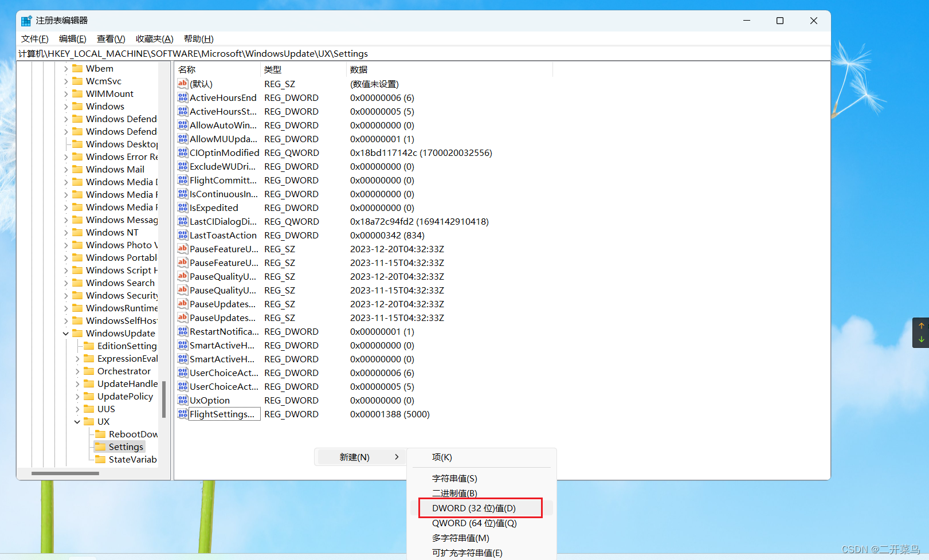Click the Windows NT folder icon
929x560 pixels.
point(77,232)
